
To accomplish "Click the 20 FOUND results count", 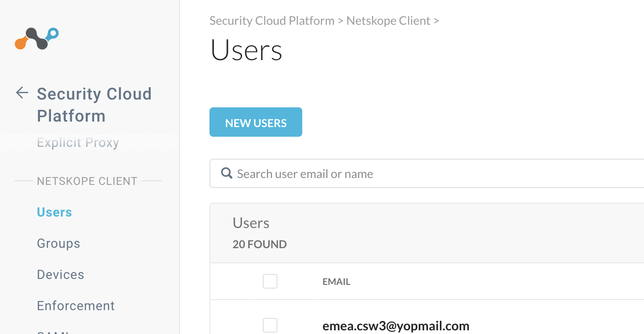I will click(260, 245).
